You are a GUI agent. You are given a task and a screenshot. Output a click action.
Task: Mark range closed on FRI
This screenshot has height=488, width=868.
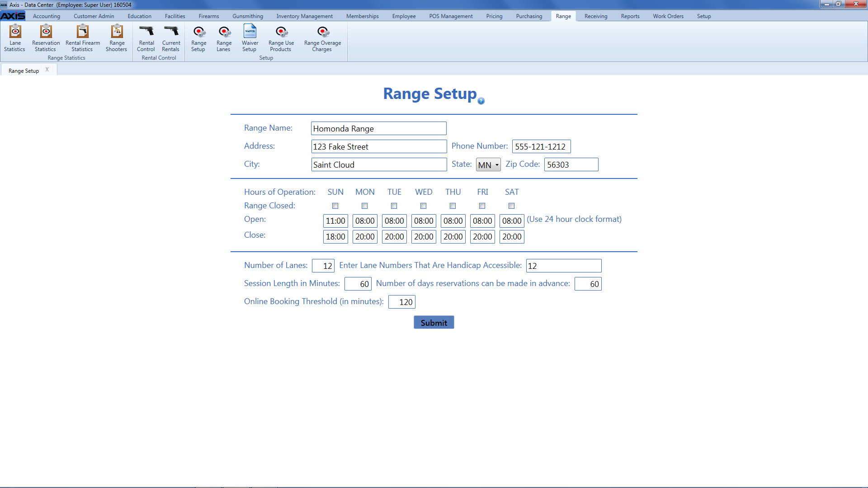point(482,206)
